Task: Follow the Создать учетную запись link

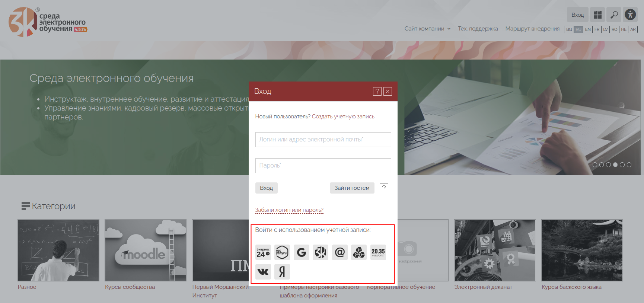Action: click(343, 117)
